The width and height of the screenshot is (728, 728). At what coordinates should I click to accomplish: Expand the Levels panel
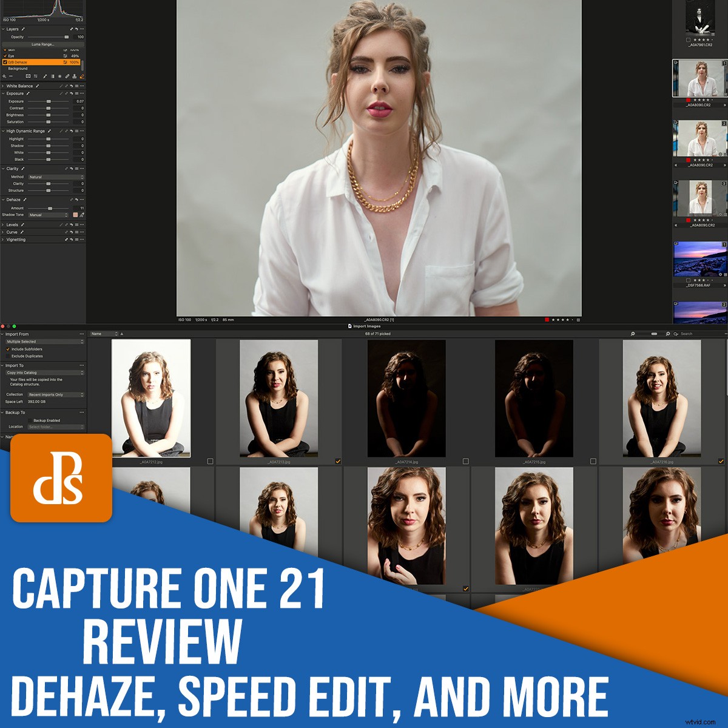point(3,224)
